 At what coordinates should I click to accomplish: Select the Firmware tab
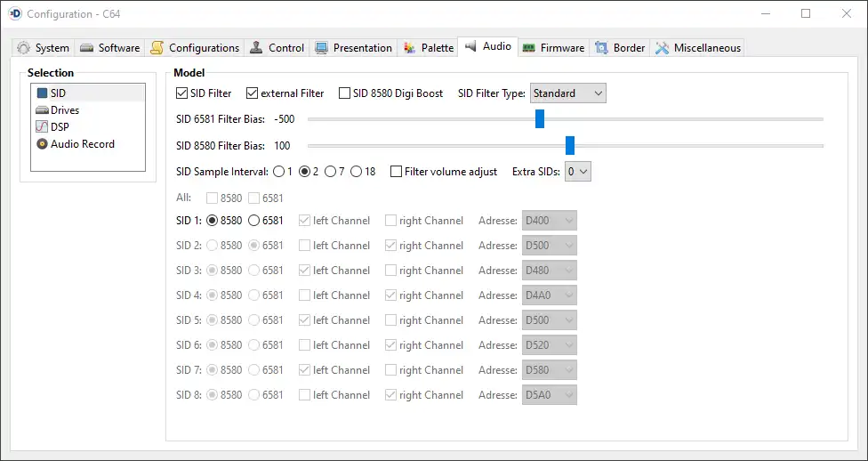pos(553,48)
